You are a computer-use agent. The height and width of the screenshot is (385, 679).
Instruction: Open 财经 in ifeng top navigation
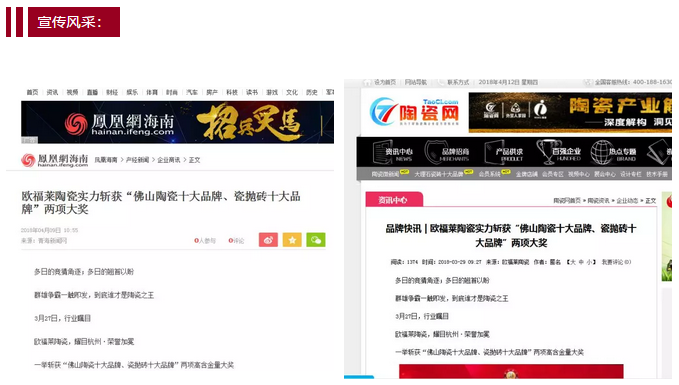112,92
